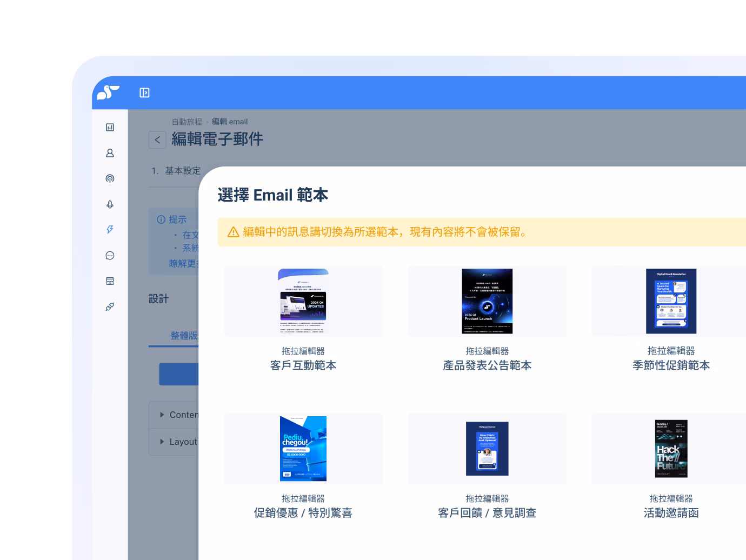Open the plug integrations sidebar icon

pos(110,306)
